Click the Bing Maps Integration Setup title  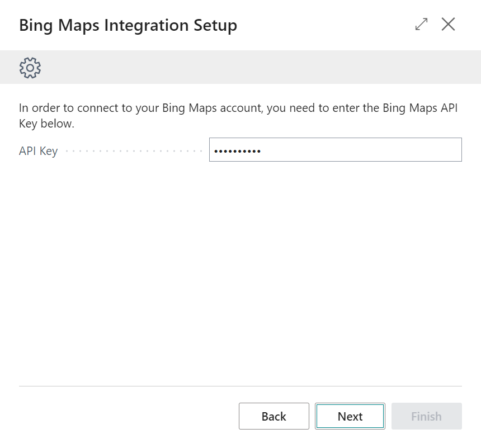coord(128,25)
